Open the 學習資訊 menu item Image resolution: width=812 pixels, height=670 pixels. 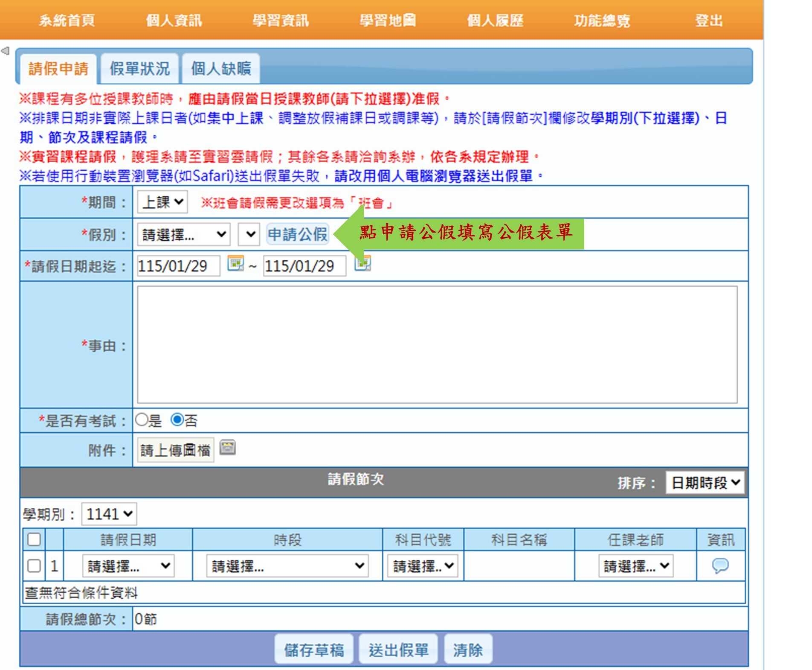pyautogui.click(x=280, y=20)
